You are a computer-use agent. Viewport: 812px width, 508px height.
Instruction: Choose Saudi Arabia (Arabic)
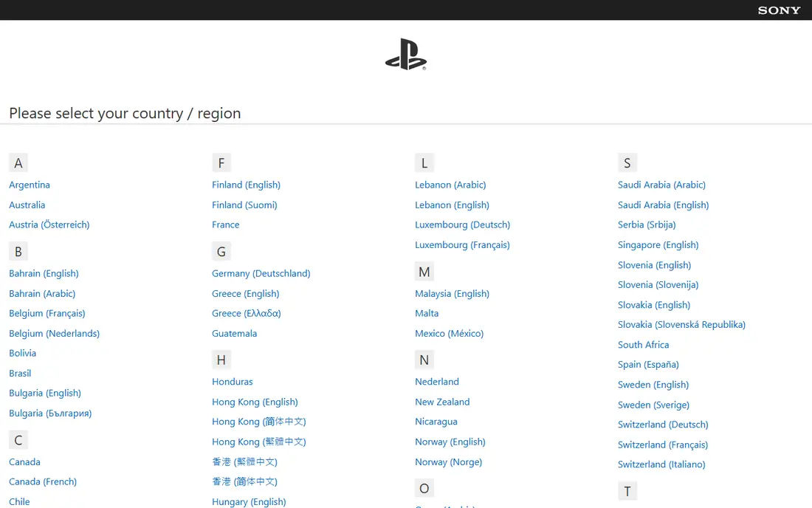(662, 185)
